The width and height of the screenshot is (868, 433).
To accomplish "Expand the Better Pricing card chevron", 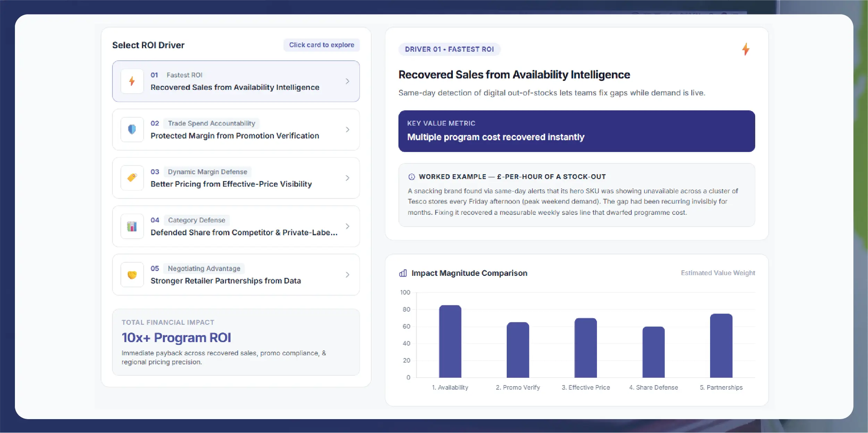I will pos(347,178).
